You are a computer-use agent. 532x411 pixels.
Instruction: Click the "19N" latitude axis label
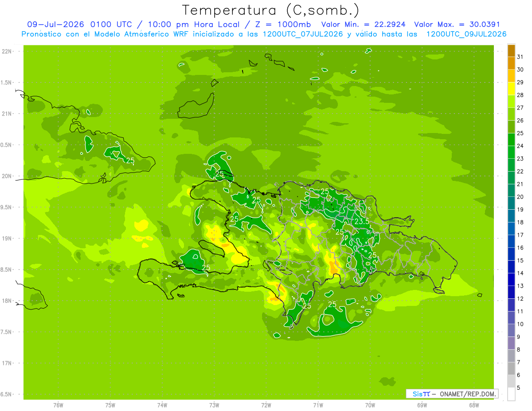click(x=6, y=239)
